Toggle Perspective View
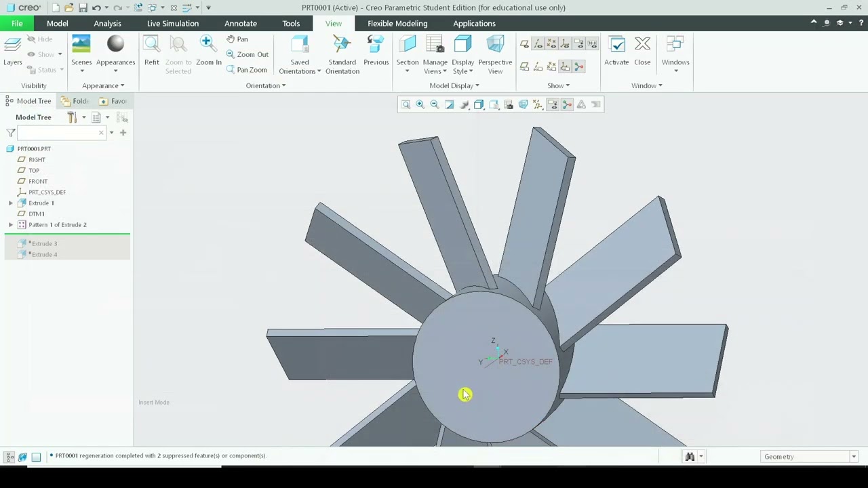 [x=495, y=55]
